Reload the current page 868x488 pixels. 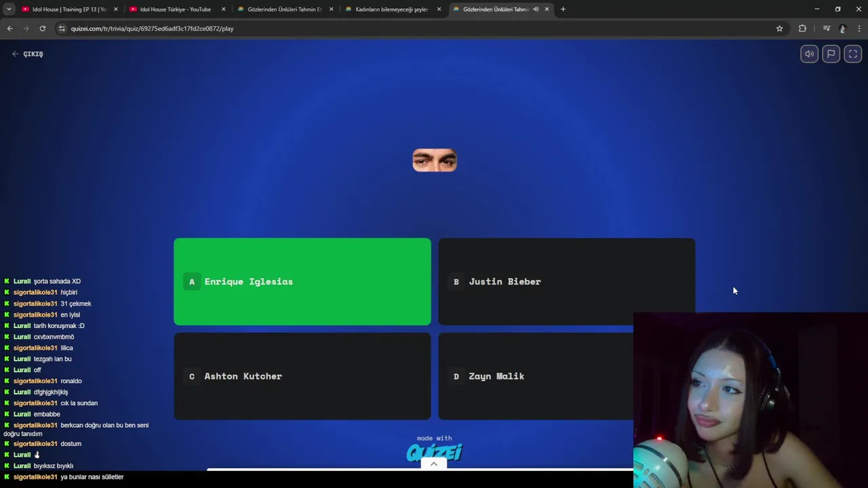42,28
